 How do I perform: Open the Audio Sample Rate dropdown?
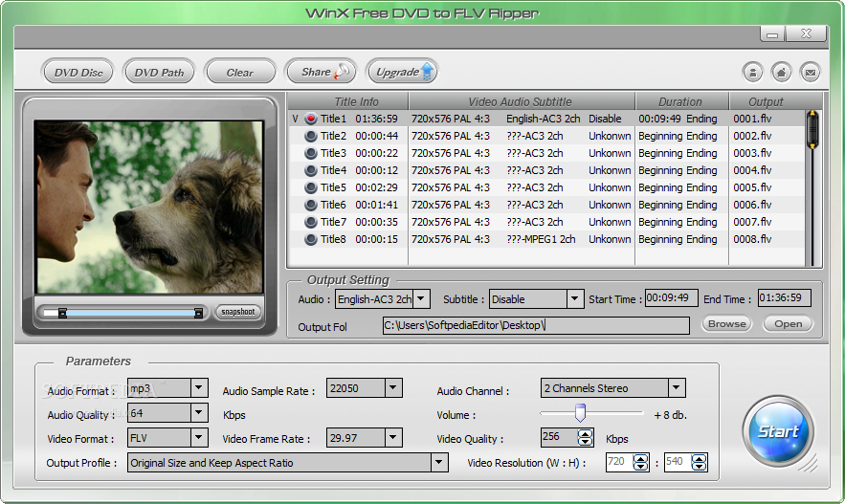[393, 387]
